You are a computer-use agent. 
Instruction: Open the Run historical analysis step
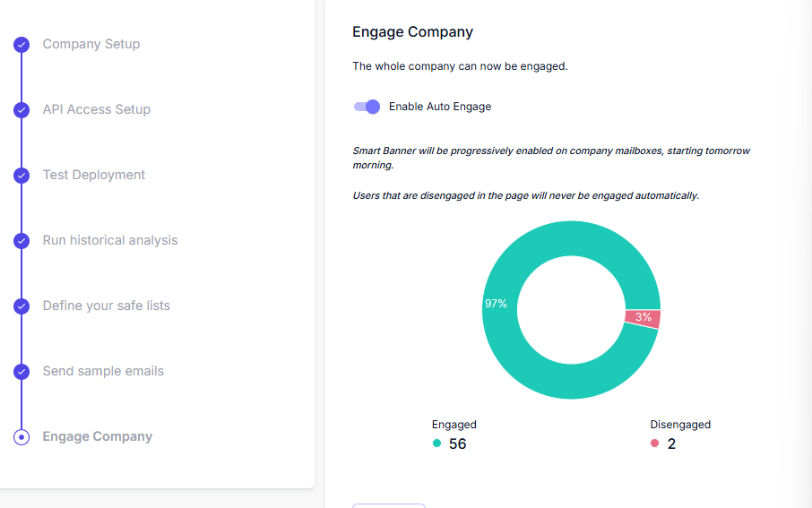click(x=109, y=240)
